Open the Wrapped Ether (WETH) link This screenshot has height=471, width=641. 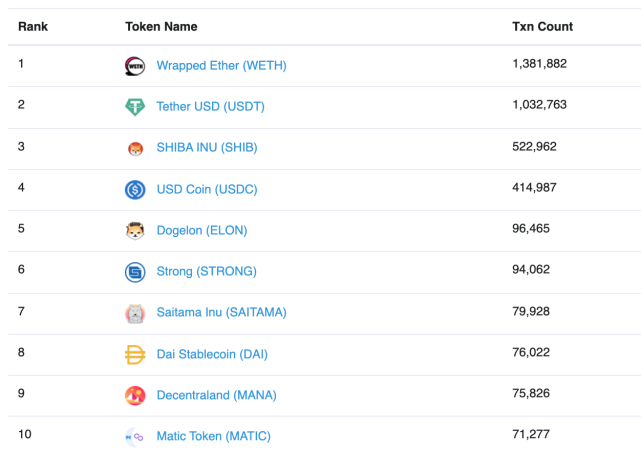[x=222, y=65]
